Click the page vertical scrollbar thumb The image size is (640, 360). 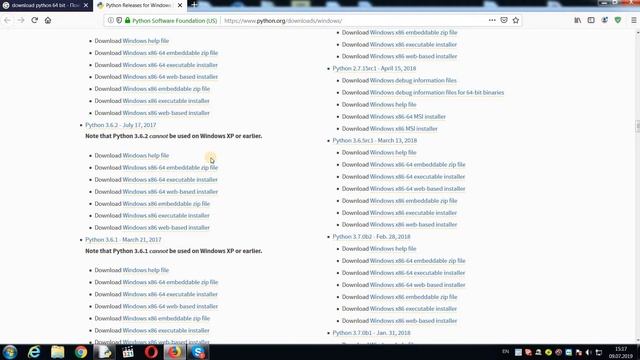coord(638,127)
